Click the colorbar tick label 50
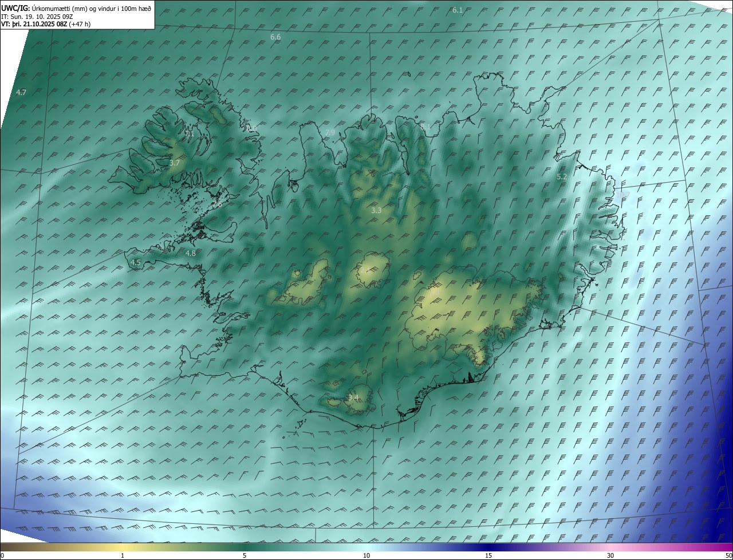733x560 pixels. 728,555
